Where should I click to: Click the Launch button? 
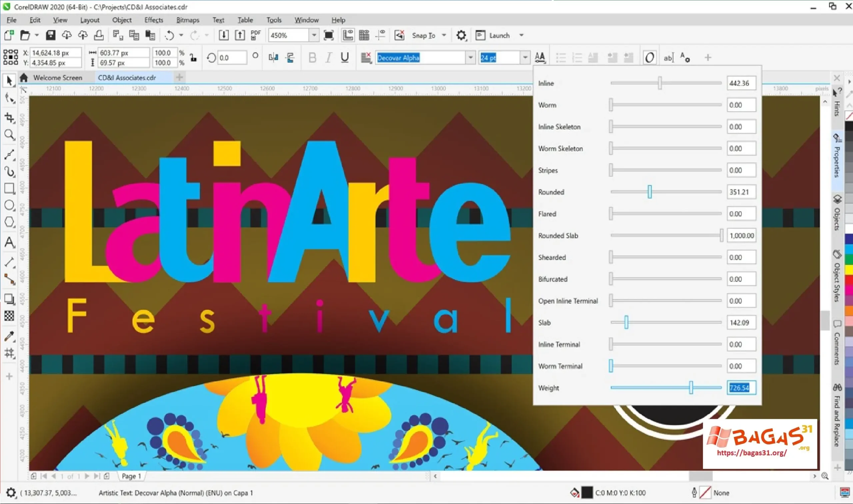(x=499, y=35)
